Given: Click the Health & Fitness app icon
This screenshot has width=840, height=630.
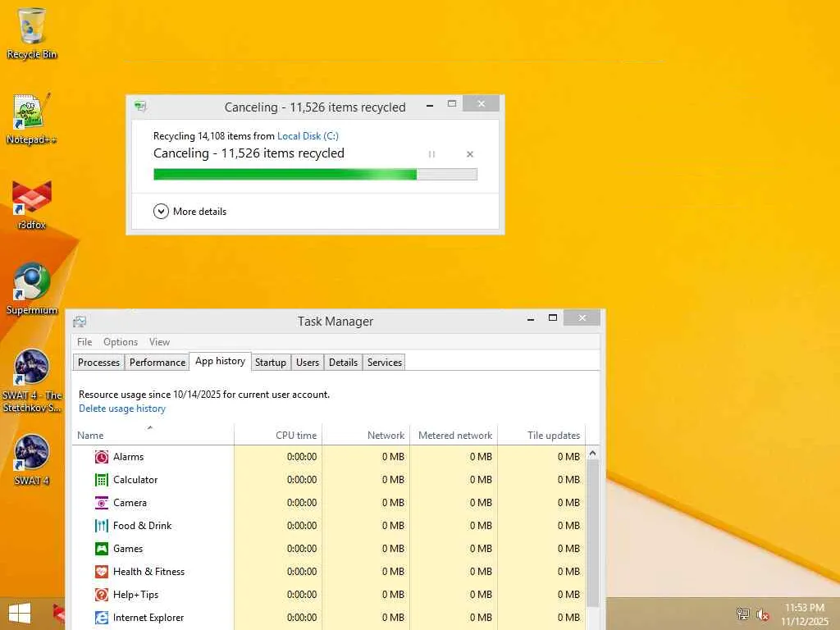Looking at the screenshot, I should pyautogui.click(x=101, y=572).
